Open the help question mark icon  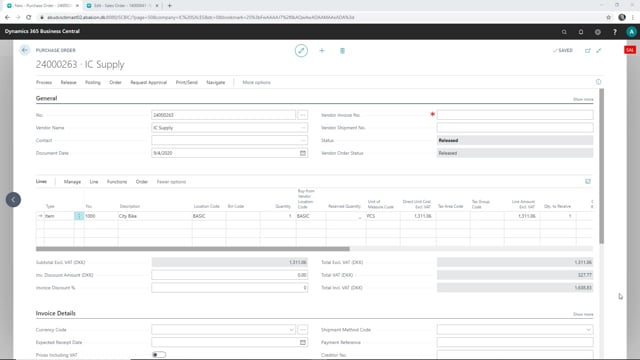614,32
